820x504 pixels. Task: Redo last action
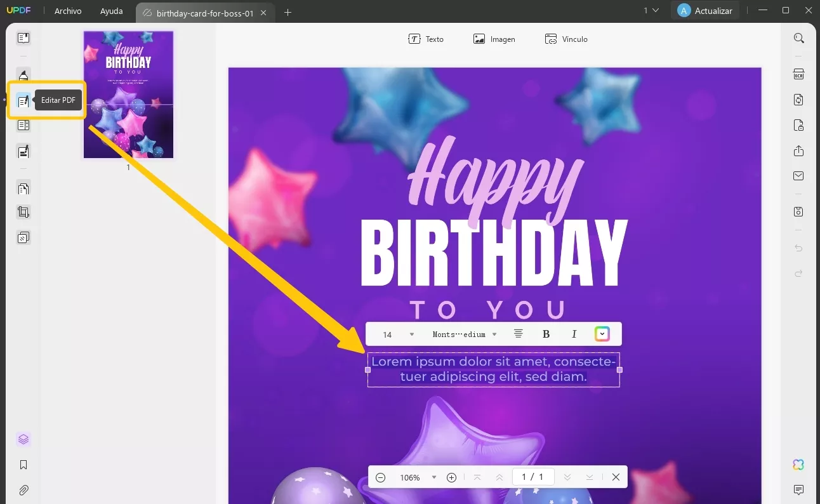[x=799, y=273]
